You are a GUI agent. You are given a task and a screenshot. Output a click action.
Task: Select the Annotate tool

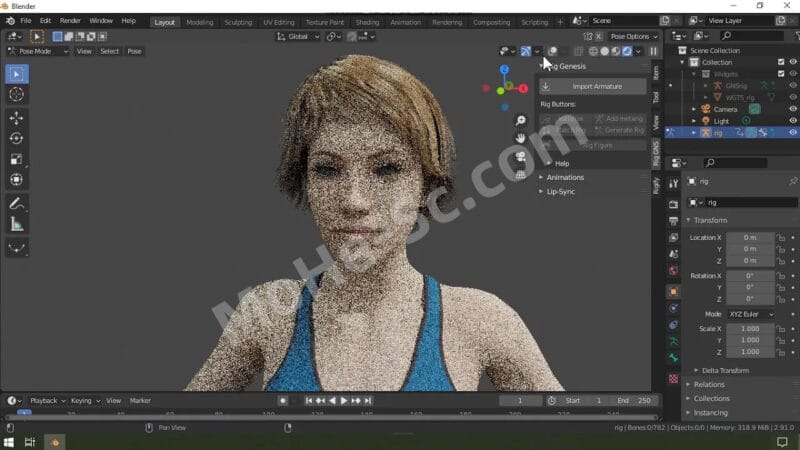click(16, 204)
